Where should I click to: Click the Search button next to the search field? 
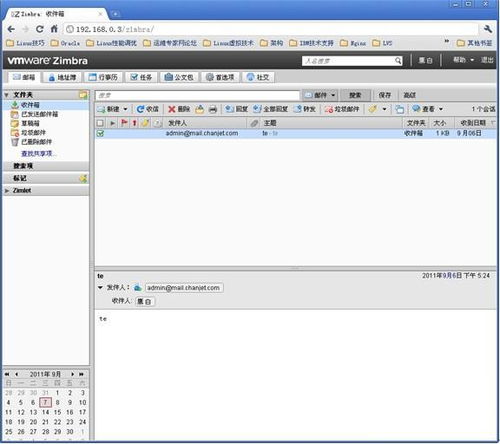click(x=355, y=95)
